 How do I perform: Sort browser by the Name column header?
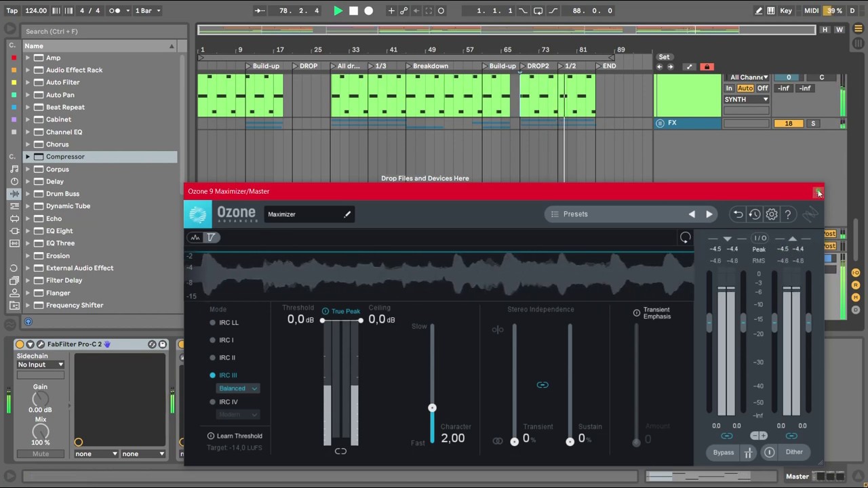tap(100, 46)
